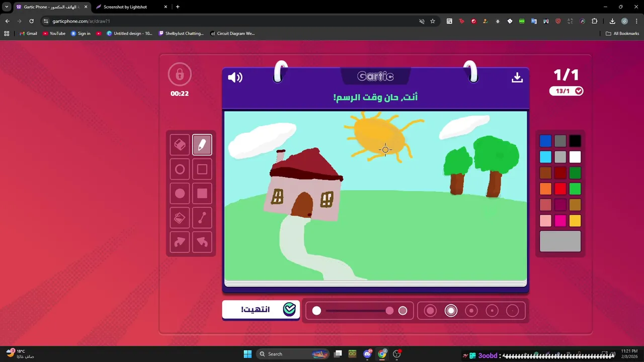Open the Chrome three-dot menu
The image size is (644, 362).
tap(636, 21)
